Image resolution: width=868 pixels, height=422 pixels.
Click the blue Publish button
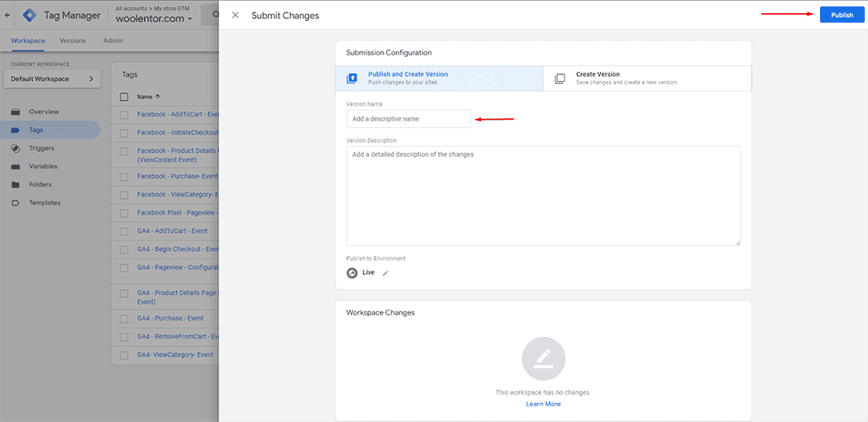pos(842,16)
